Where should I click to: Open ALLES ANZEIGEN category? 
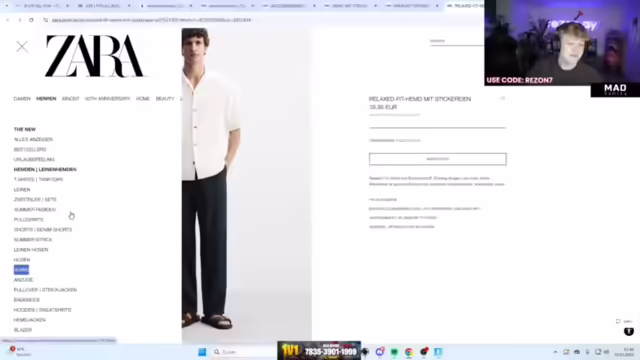[x=33, y=140]
